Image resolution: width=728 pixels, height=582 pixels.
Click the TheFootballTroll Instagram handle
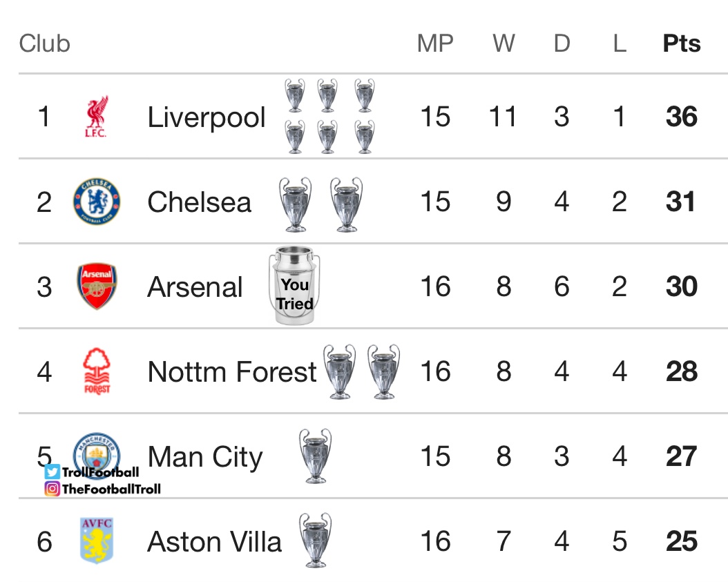111,489
